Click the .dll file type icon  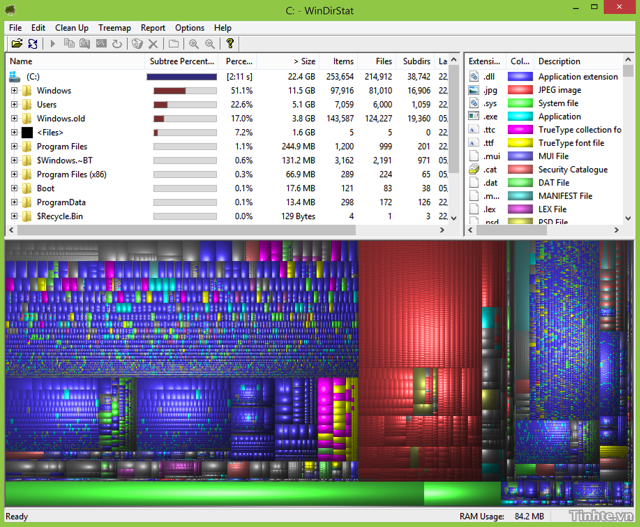[474, 76]
